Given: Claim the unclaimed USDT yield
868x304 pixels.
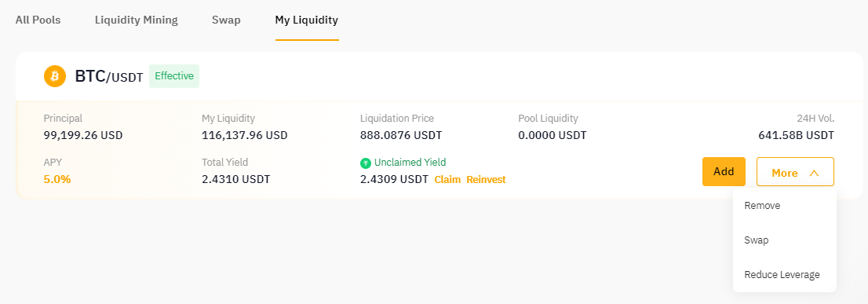Looking at the screenshot, I should (447, 179).
